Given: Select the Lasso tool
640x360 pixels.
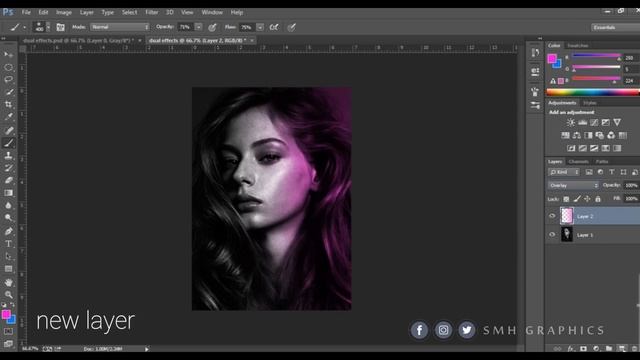Looking at the screenshot, I should click(8, 79).
